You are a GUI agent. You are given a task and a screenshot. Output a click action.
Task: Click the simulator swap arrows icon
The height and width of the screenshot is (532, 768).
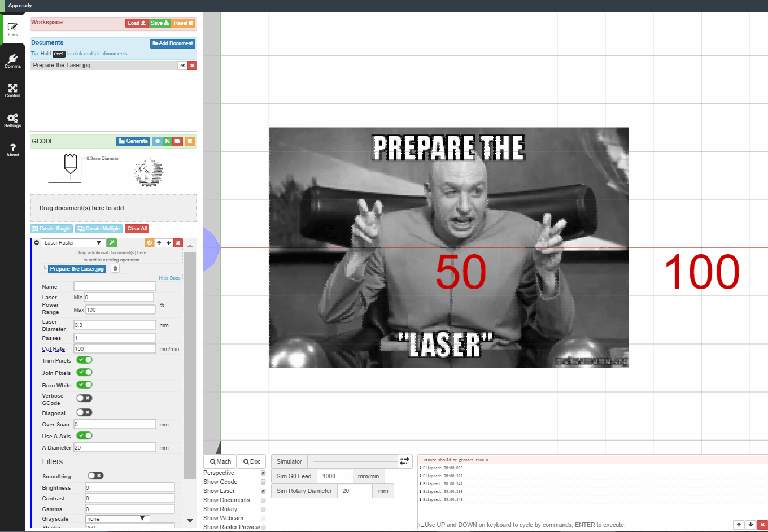[405, 461]
